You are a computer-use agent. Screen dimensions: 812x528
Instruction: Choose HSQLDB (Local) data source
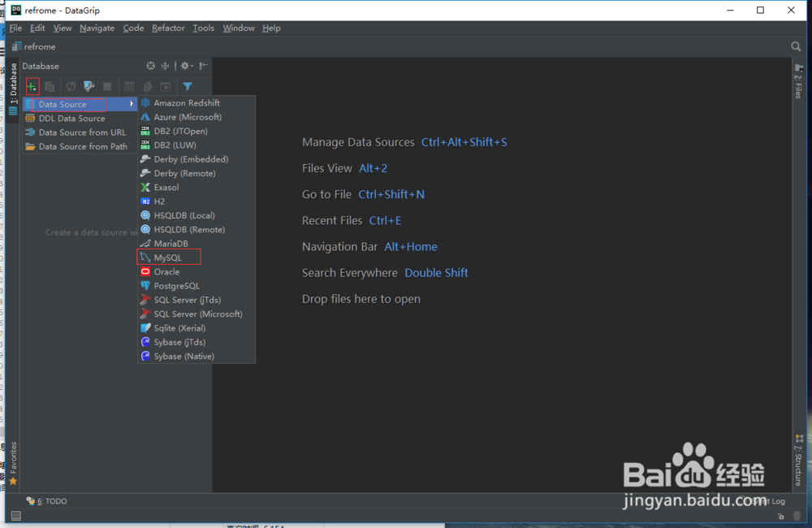(x=197, y=215)
